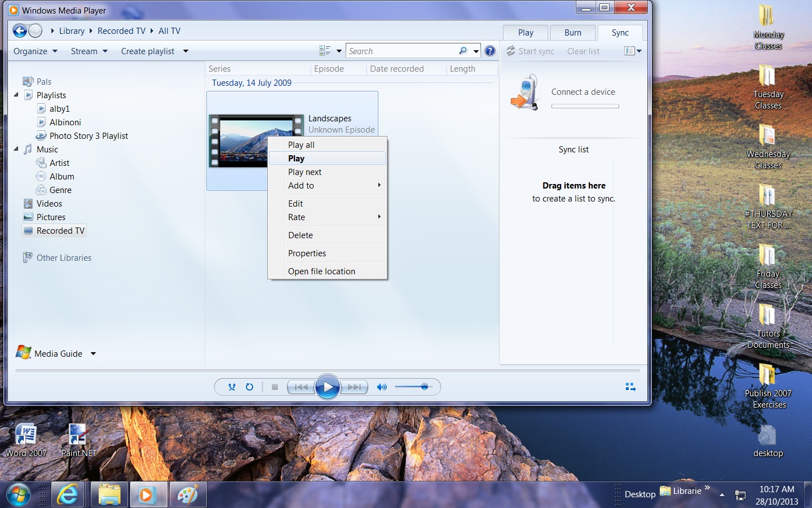
Task: Turn repeat on
Action: pyautogui.click(x=249, y=387)
